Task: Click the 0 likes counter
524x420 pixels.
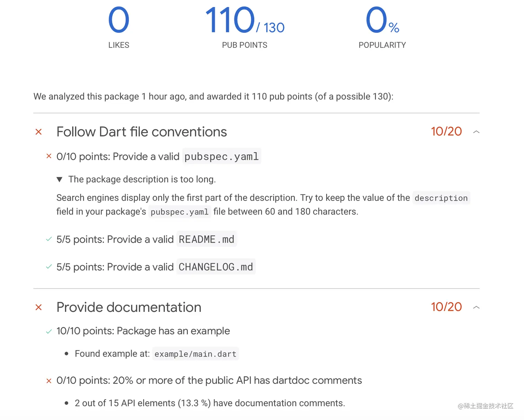Action: (119, 21)
